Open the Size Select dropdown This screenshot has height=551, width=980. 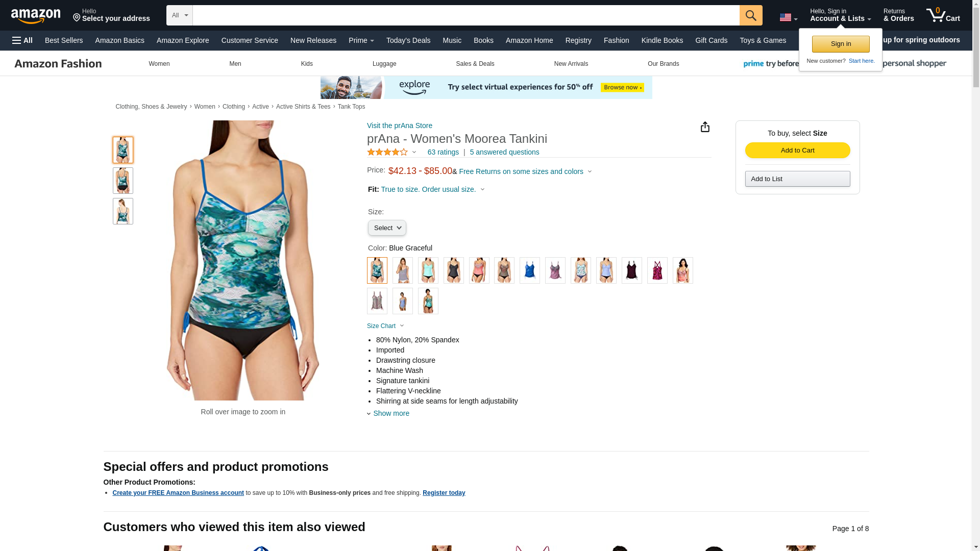(x=387, y=228)
